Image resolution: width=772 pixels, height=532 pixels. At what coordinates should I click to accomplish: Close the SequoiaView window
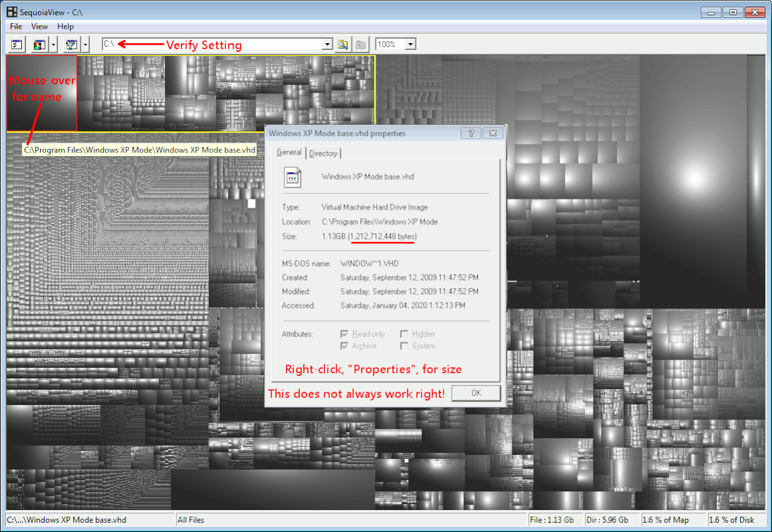point(755,13)
